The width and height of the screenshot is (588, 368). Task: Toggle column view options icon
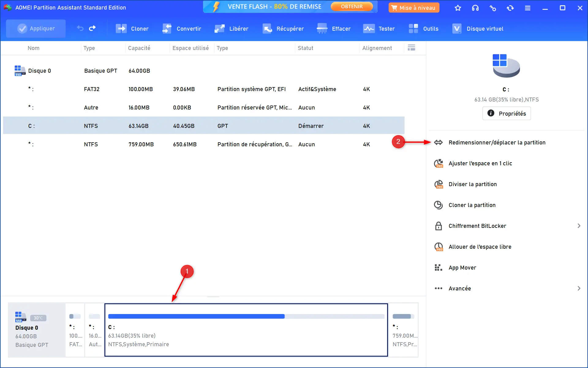coord(412,48)
